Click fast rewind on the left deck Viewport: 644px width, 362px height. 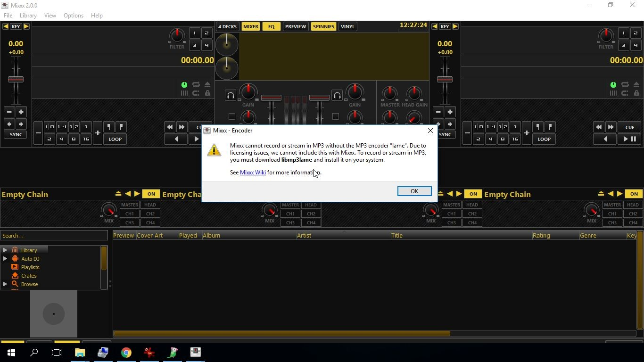pos(170,127)
